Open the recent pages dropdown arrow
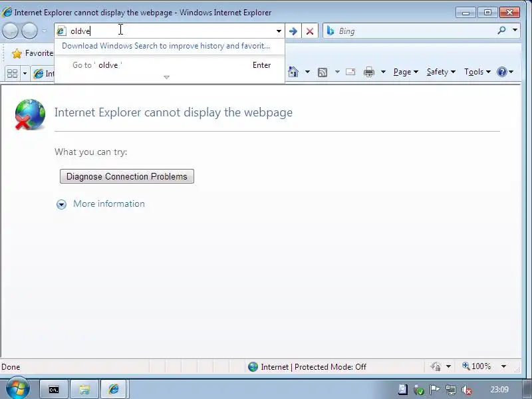This screenshot has width=532, height=399. pos(44,31)
